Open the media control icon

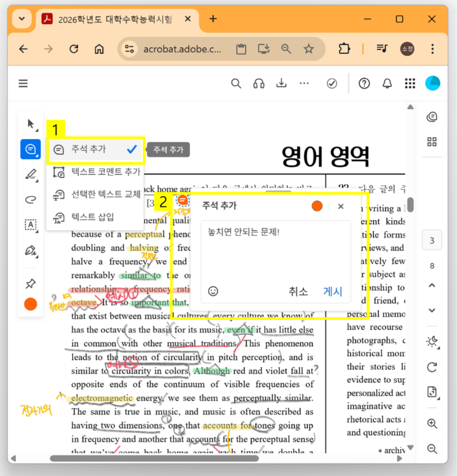(381, 48)
